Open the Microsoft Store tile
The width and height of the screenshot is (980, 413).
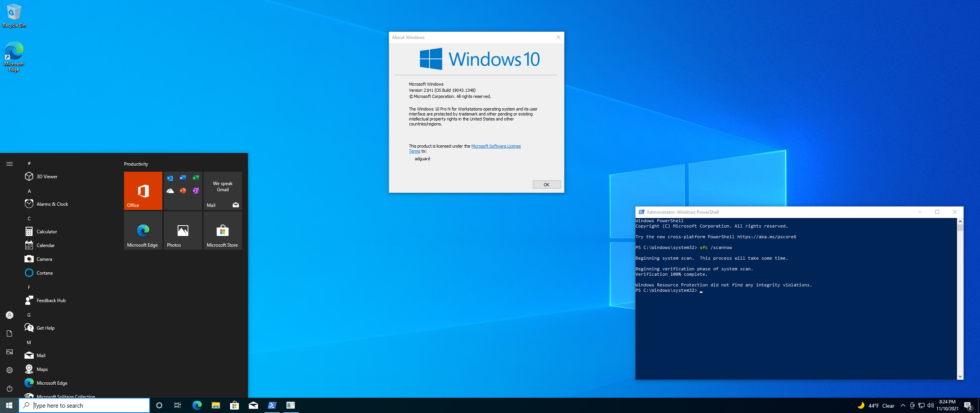pos(223,231)
